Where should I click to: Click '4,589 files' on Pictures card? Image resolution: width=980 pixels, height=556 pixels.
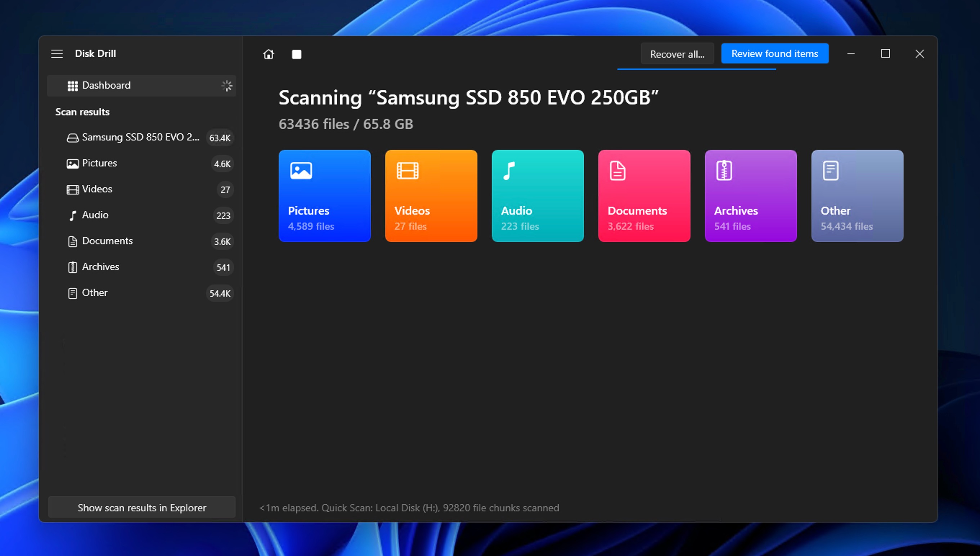311,227
